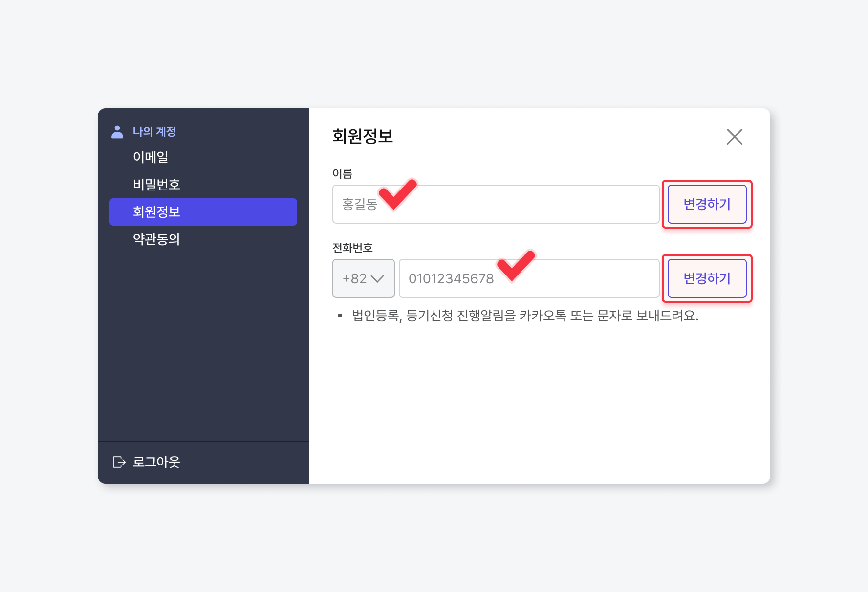The width and height of the screenshot is (868, 592).
Task: Click the red checkmark on name field
Action: point(398,194)
